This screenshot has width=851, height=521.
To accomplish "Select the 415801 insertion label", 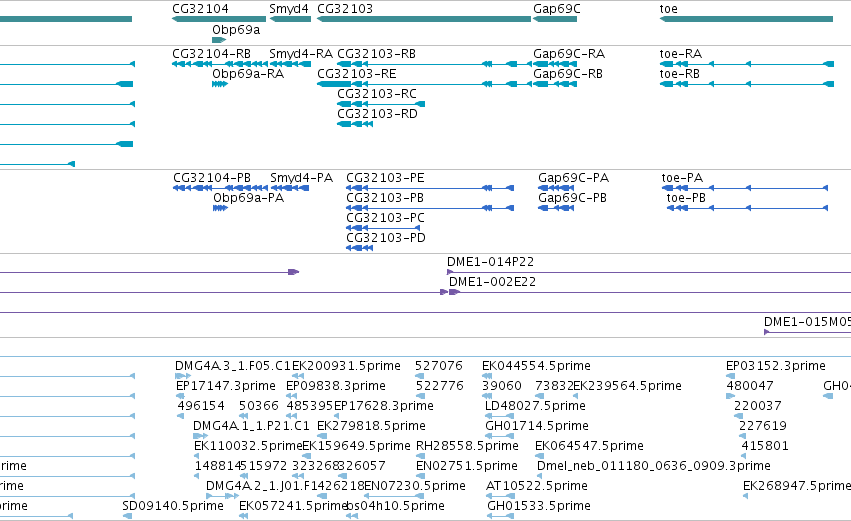I will coord(765,446).
